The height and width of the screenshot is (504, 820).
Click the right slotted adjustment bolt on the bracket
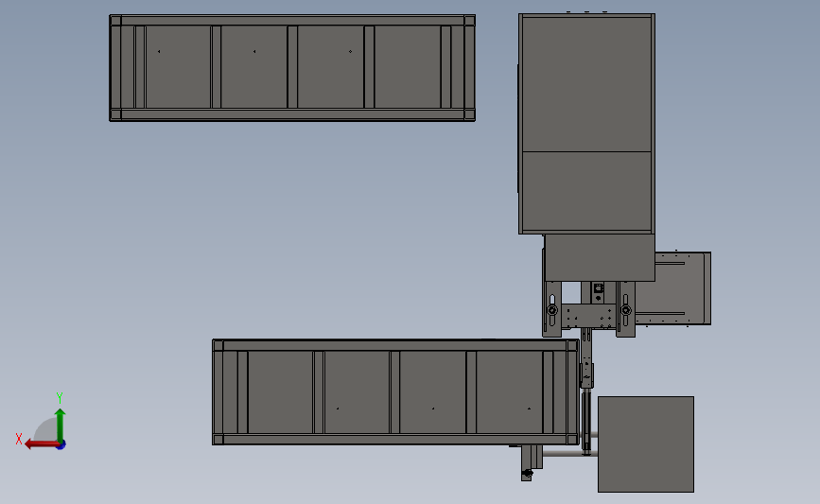(x=625, y=310)
